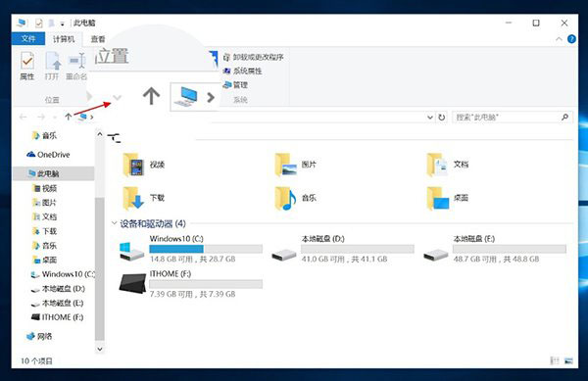Select the ITHOME (F:) drive icon
This screenshot has width=588, height=381.
pos(132,284)
